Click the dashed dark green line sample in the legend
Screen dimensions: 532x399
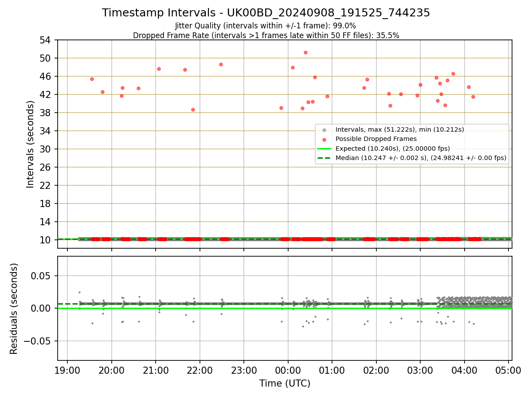324,158
